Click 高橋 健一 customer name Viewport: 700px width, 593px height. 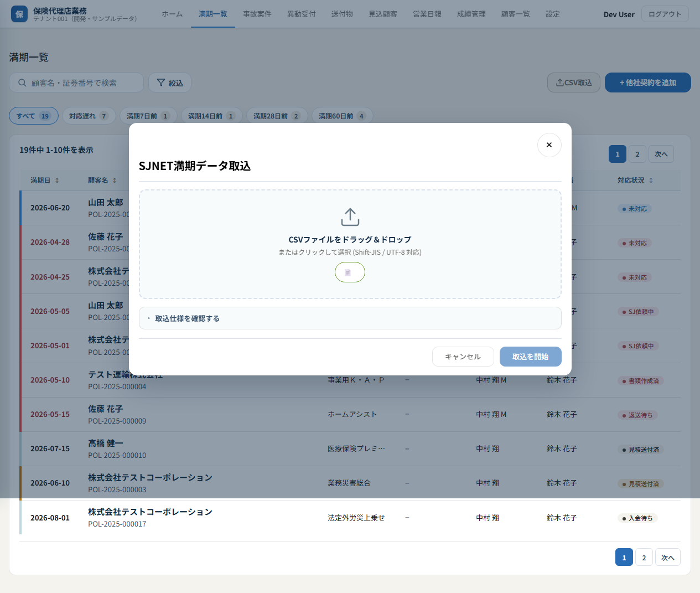(106, 443)
